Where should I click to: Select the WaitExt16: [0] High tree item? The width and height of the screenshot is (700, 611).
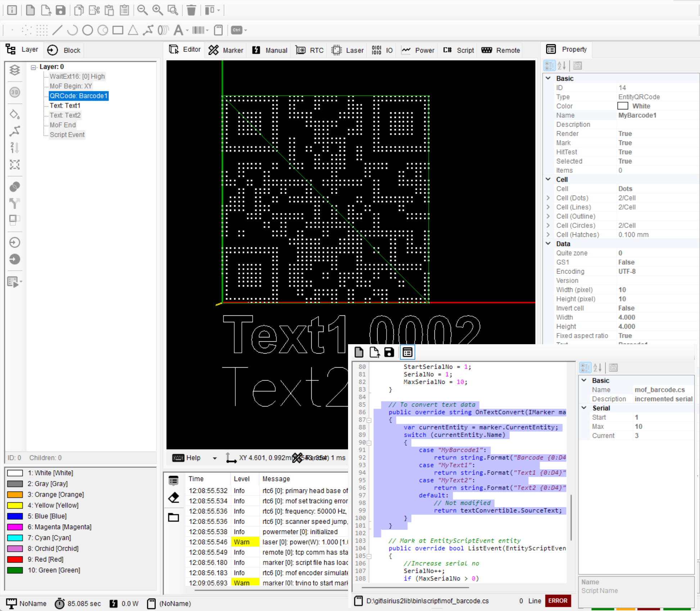point(77,76)
